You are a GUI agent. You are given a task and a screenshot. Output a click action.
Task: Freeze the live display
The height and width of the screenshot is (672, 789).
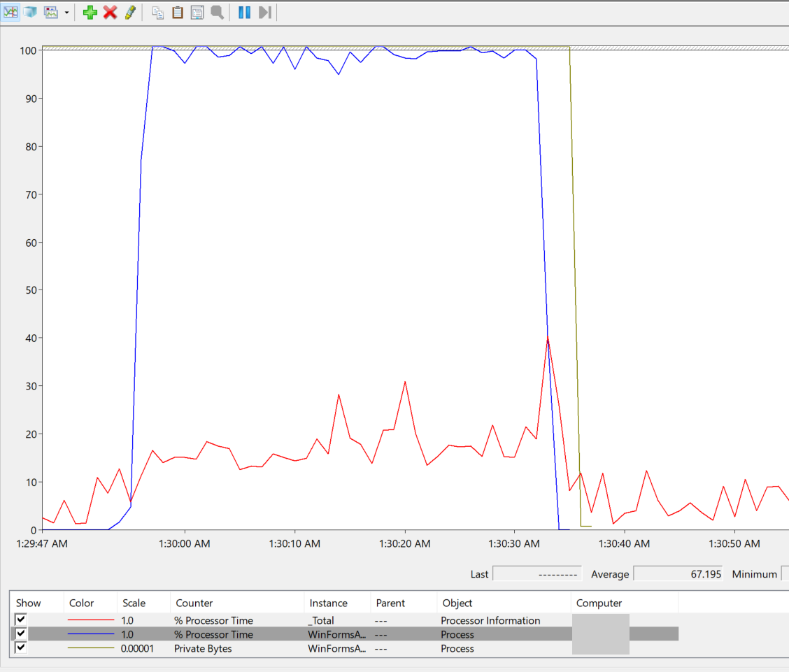243,12
